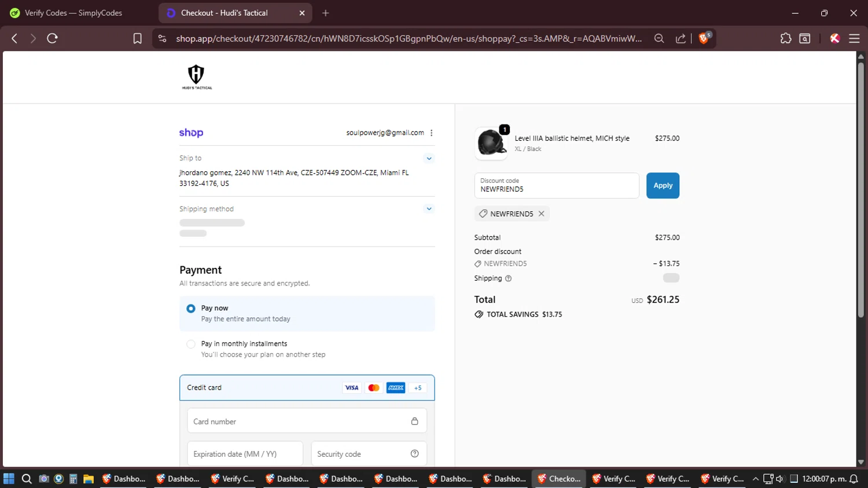Click the Level IIIA ballistic helmet product name
Screen dimensions: 868x488
click(x=572, y=138)
